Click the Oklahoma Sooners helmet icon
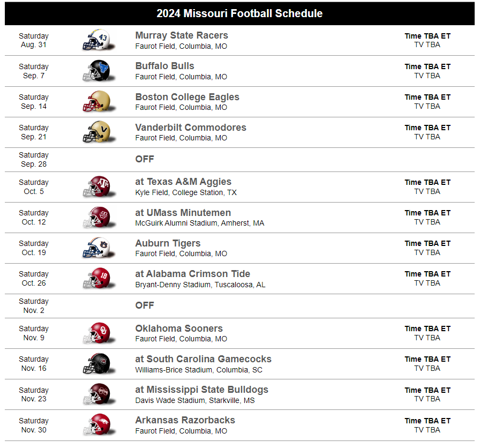This screenshot has height=448, width=480. click(x=96, y=333)
